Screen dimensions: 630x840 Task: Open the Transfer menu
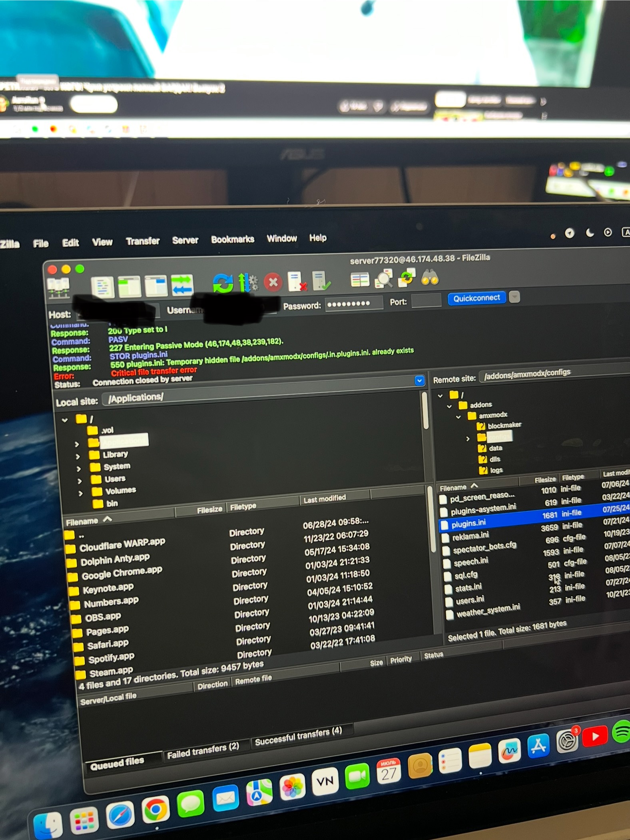(x=143, y=241)
